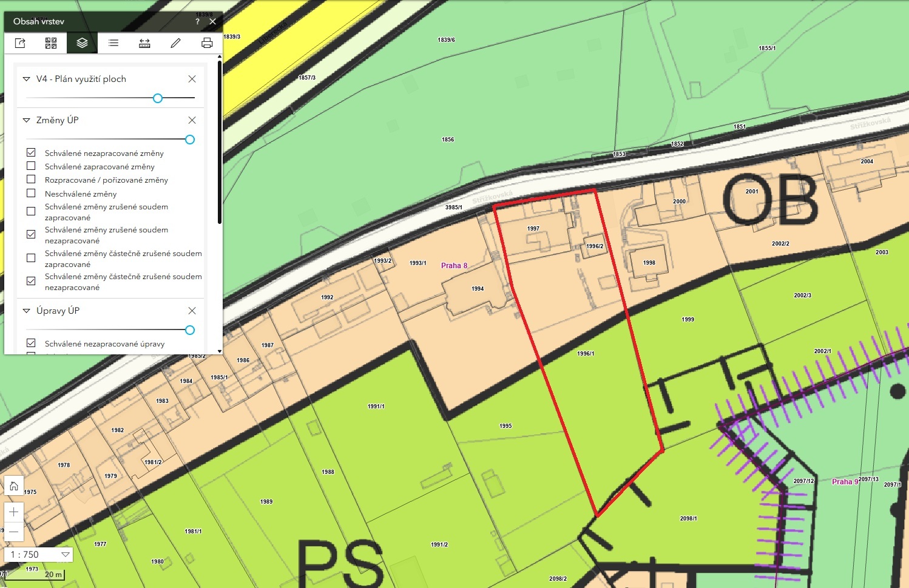The image size is (909, 588).
Task: Click parcel 2004 label on the map
Action: tap(867, 161)
